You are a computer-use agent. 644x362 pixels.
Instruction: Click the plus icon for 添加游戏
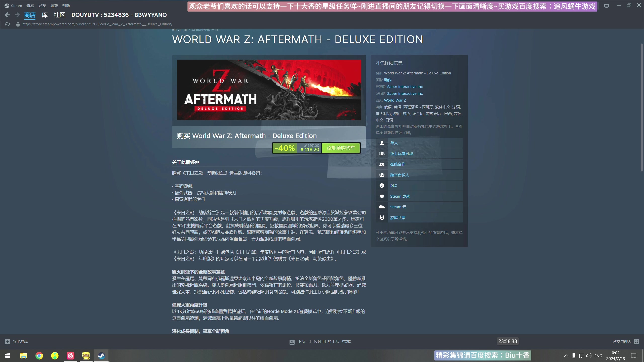click(8, 342)
